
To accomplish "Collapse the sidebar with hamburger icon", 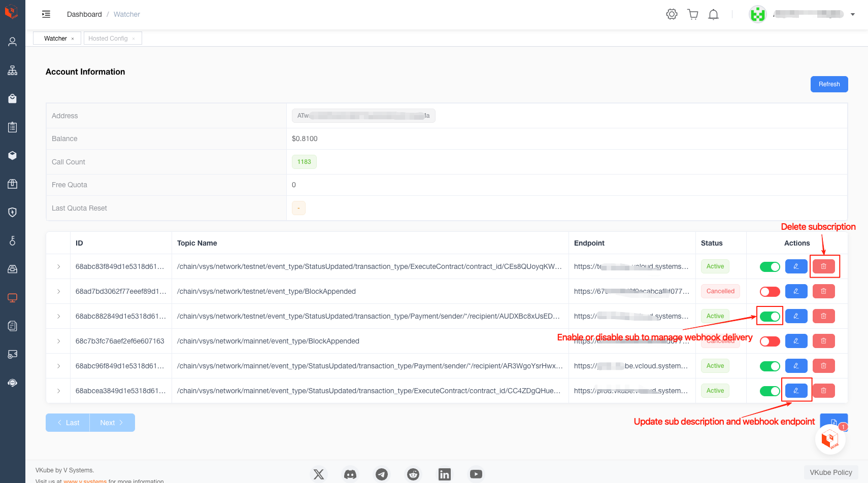I will click(46, 14).
